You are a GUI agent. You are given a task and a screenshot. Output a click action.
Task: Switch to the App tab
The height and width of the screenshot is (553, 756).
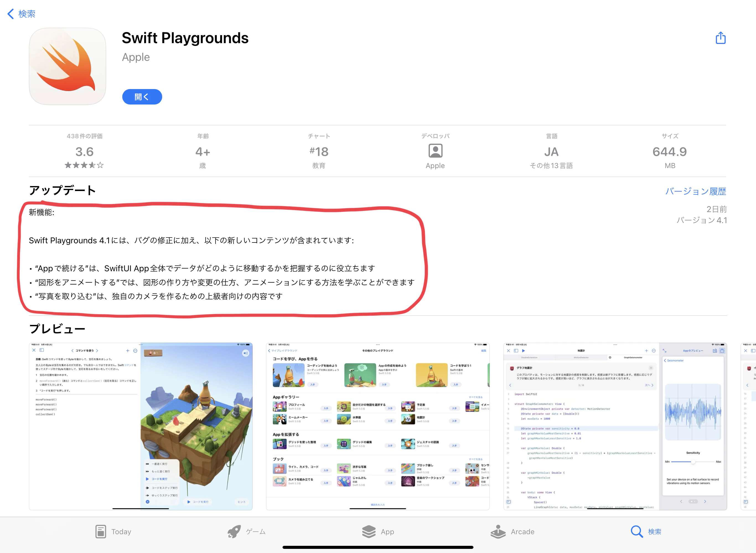[x=378, y=532]
